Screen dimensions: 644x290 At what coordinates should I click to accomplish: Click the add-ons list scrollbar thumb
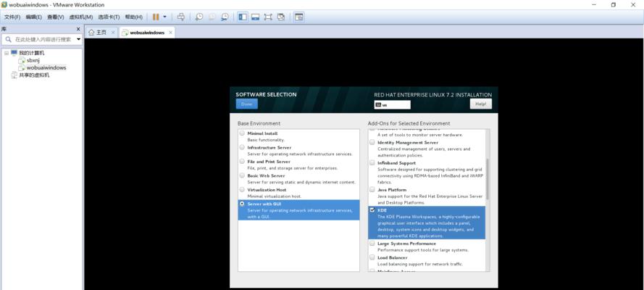[488, 179]
